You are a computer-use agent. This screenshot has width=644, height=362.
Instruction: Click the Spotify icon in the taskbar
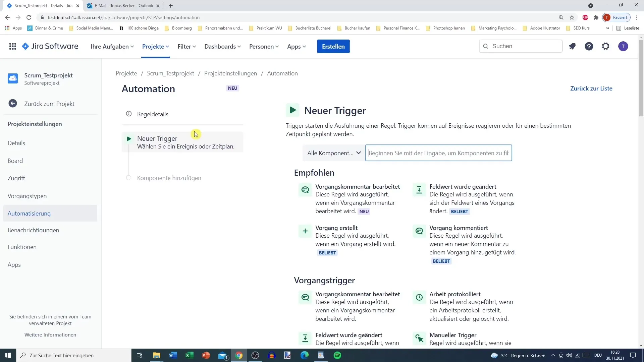click(x=338, y=355)
